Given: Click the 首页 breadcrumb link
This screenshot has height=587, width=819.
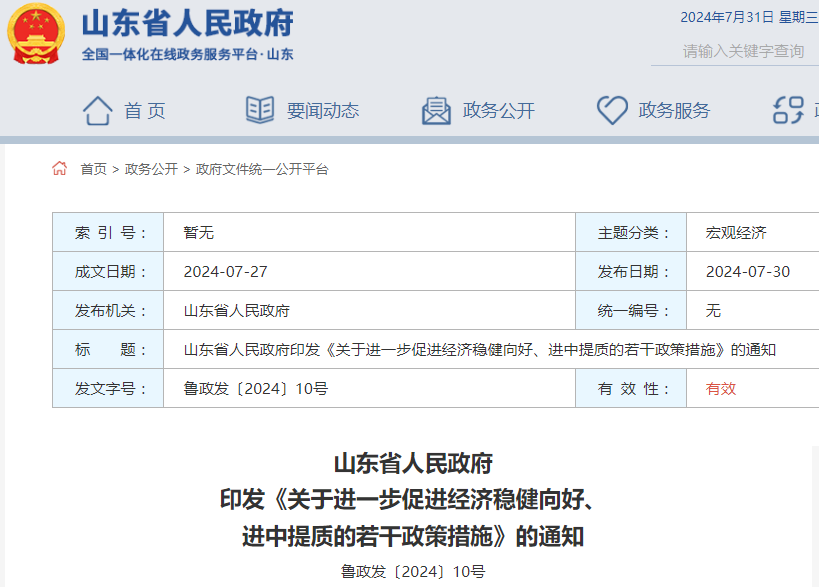Looking at the screenshot, I should click(x=91, y=169).
